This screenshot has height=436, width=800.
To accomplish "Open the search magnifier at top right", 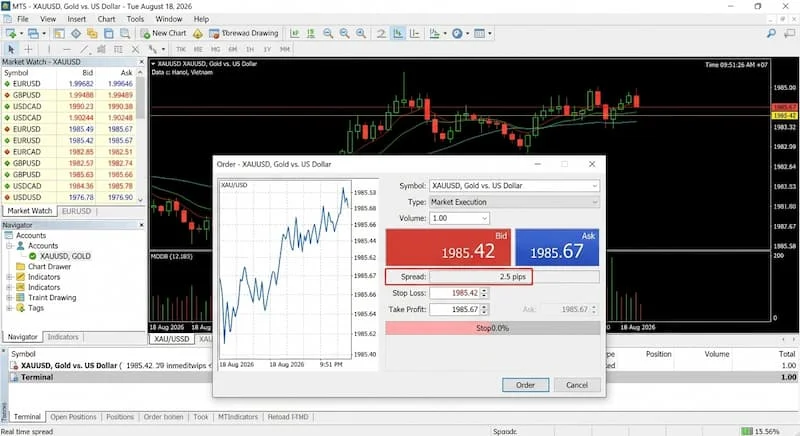I will pyautogui.click(x=771, y=34).
